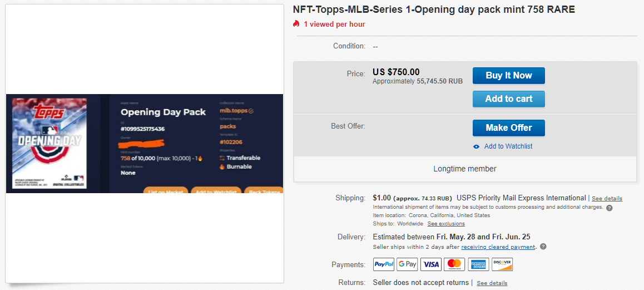This screenshot has width=644, height=290.
Task: Click the Mastercard icon
Action: [454, 264]
